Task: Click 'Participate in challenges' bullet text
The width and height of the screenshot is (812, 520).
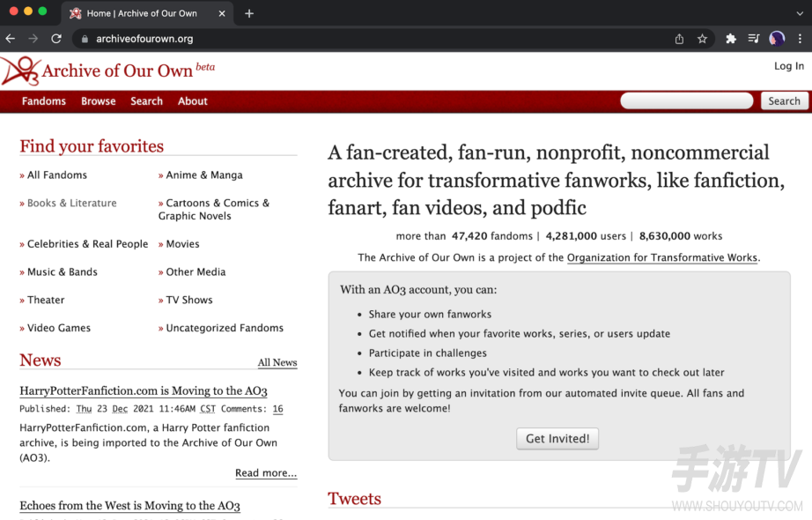Action: tap(428, 353)
